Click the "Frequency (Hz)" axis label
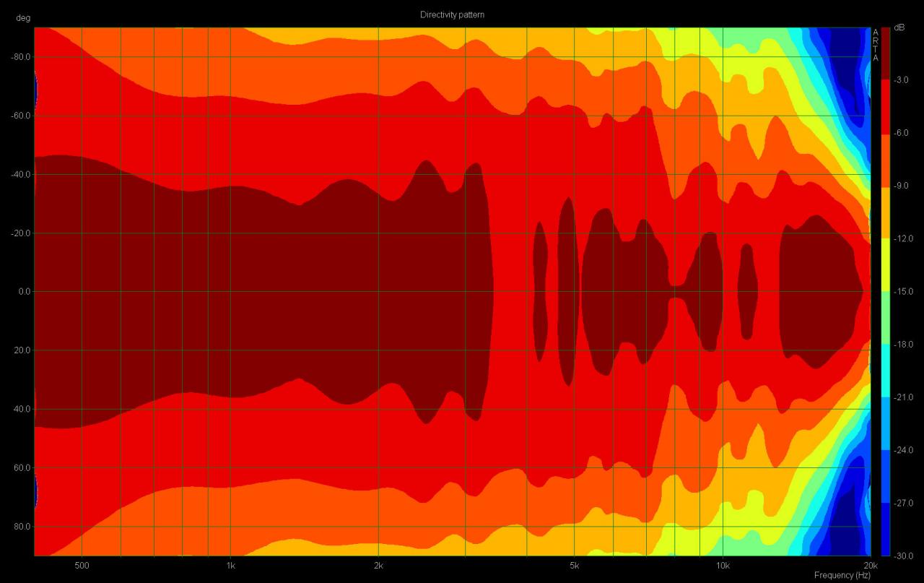This screenshot has width=924, height=583. click(x=842, y=575)
